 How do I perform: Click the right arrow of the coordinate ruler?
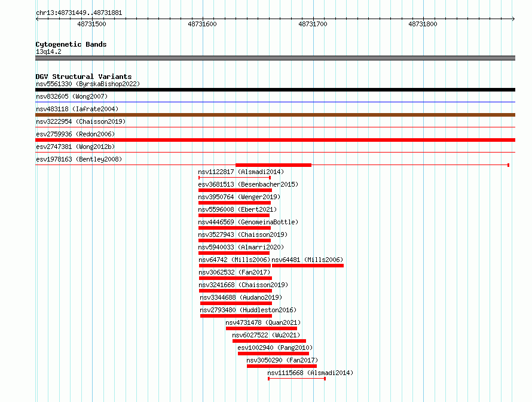513,19
